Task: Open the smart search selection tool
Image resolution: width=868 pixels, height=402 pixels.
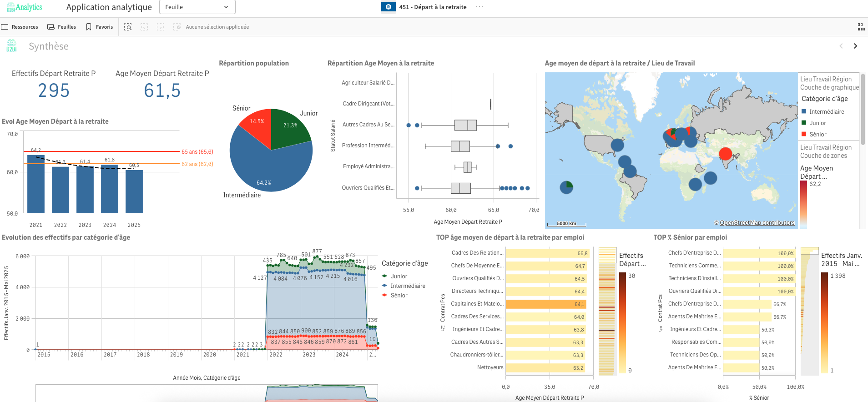Action: click(128, 27)
